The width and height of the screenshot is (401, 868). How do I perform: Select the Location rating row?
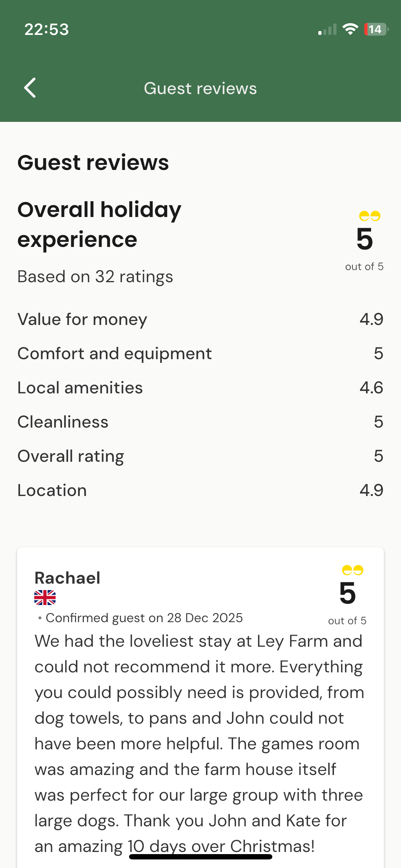tap(200, 490)
